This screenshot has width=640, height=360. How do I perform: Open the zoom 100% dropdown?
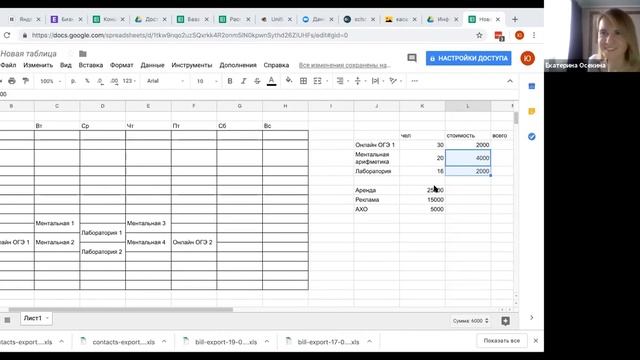(x=51, y=81)
